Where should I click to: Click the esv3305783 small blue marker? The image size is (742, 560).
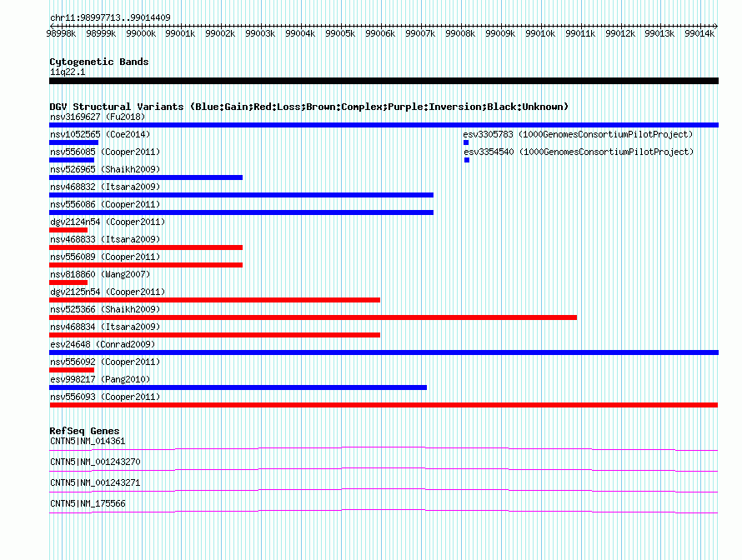pos(466,142)
